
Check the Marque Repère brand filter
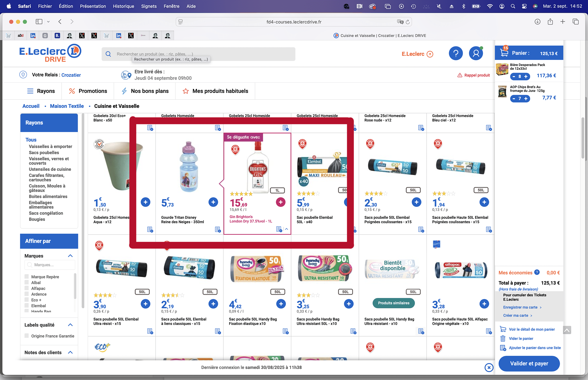pos(27,276)
